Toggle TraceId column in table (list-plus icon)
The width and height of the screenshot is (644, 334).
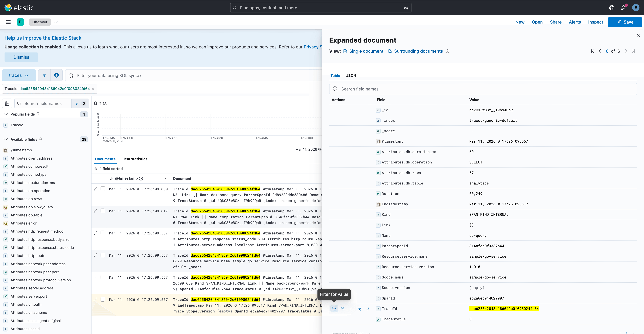pos(359,308)
